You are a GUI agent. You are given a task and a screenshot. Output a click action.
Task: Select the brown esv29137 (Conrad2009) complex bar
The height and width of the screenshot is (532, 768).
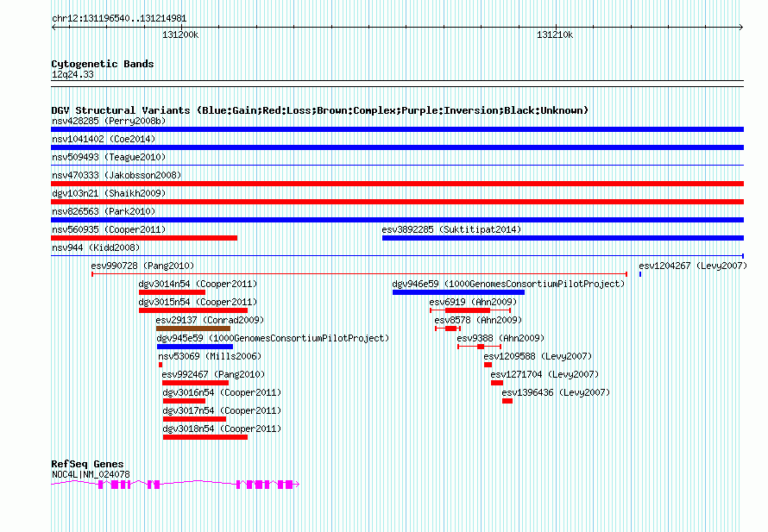tap(193, 329)
